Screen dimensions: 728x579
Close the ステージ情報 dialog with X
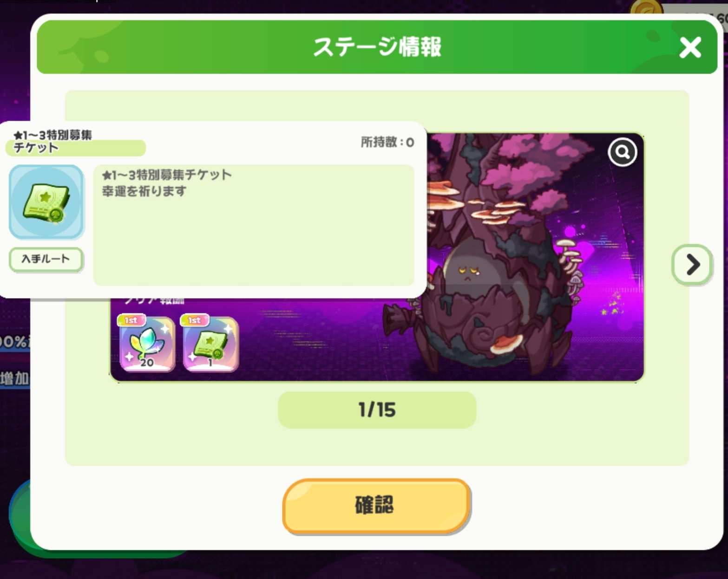pyautogui.click(x=690, y=47)
